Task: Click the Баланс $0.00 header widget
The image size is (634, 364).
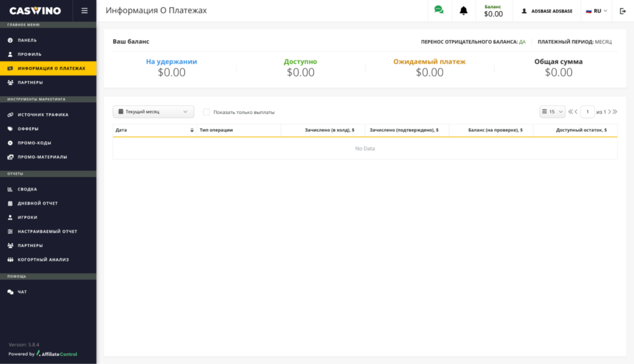Action: coord(493,11)
